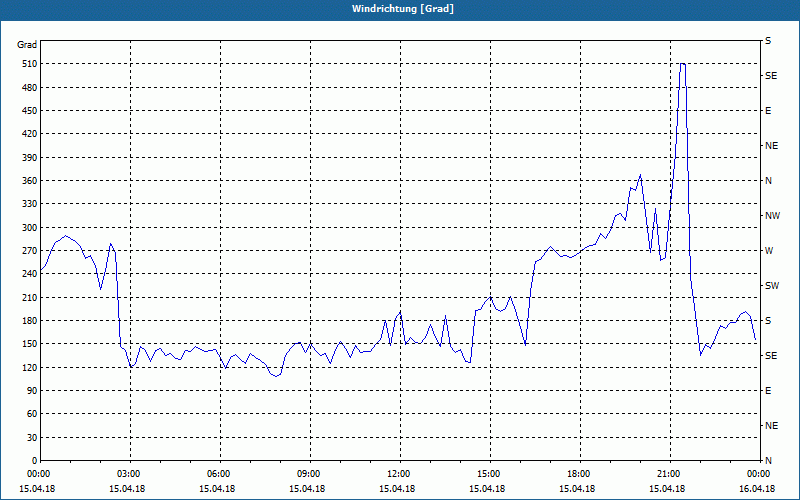
Task: Click the N compass label beside the 360 gridline
Action: (x=768, y=181)
